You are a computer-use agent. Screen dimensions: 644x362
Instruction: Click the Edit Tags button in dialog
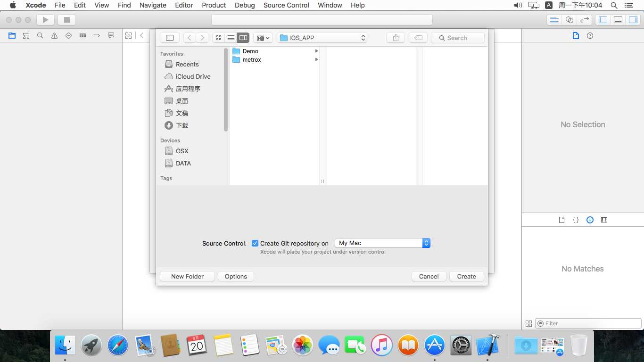[x=418, y=38]
